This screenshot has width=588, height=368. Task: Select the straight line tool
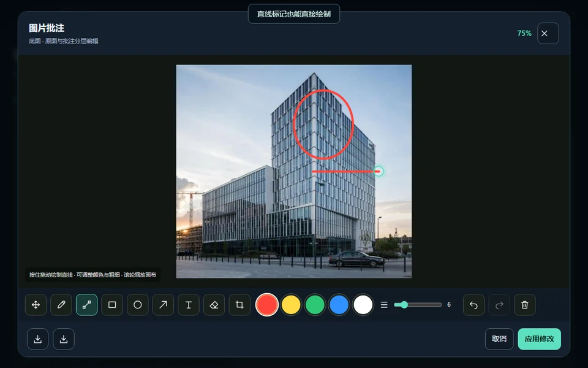86,305
